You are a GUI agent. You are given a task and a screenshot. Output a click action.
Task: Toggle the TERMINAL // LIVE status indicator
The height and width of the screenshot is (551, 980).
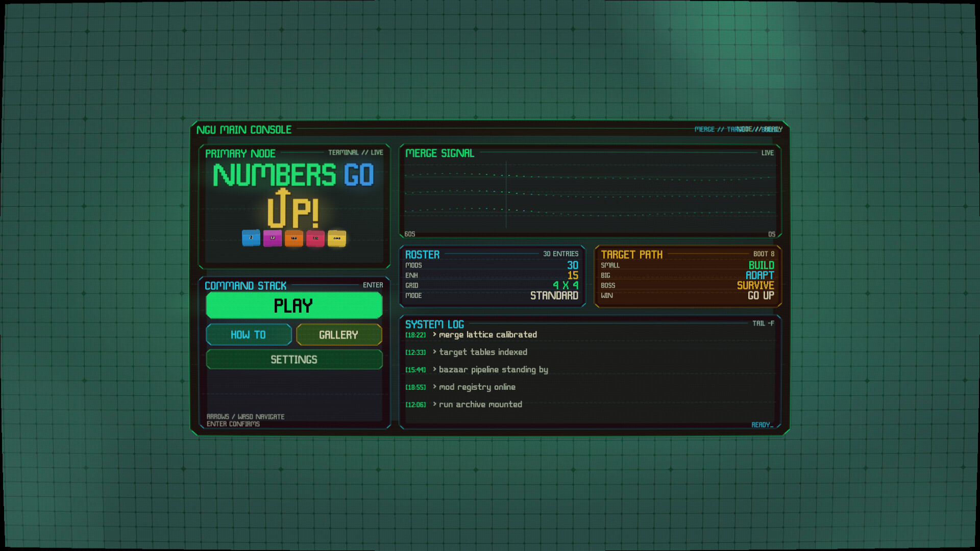coord(355,152)
